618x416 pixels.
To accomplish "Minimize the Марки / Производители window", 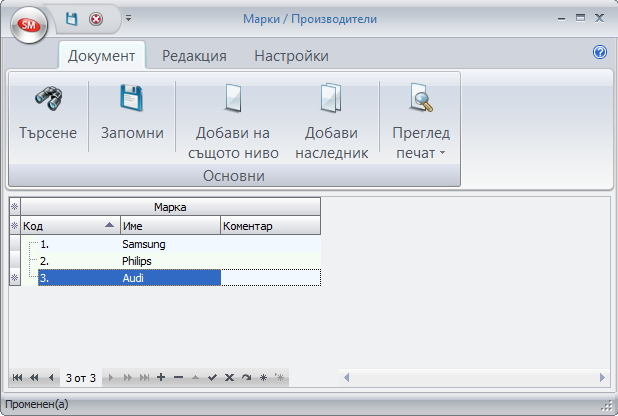I will [x=562, y=18].
